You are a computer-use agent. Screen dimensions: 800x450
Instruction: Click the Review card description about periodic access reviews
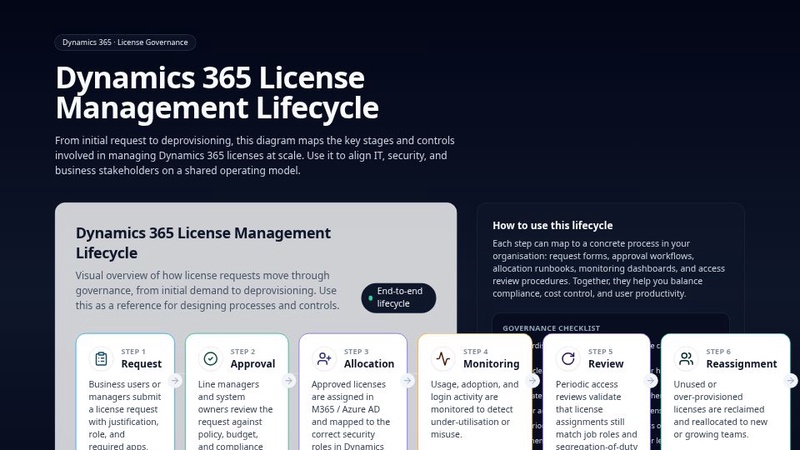pos(596,415)
